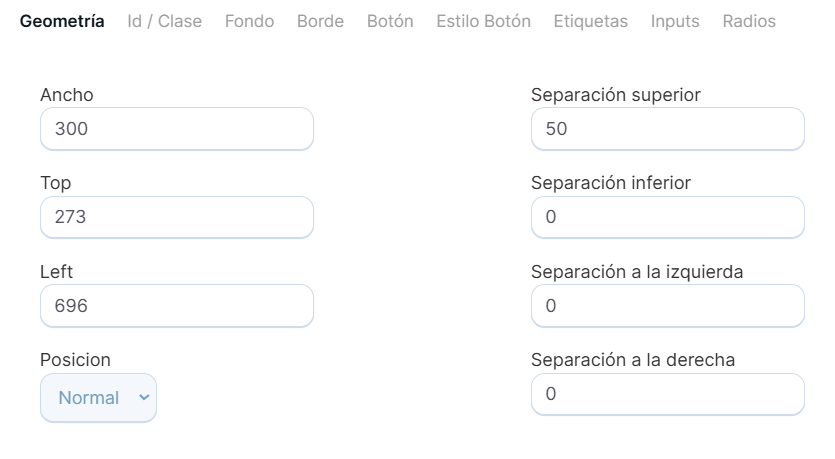Click the Ancho field label

tap(67, 95)
